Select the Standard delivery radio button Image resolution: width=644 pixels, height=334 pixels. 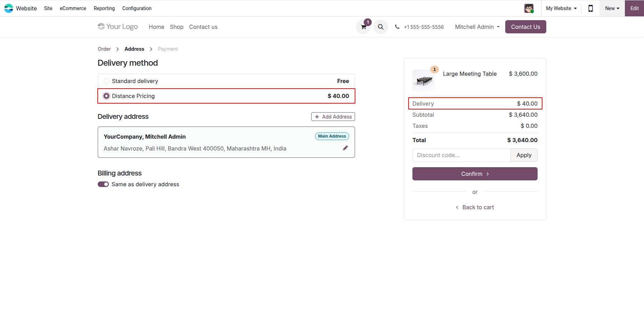pyautogui.click(x=106, y=81)
